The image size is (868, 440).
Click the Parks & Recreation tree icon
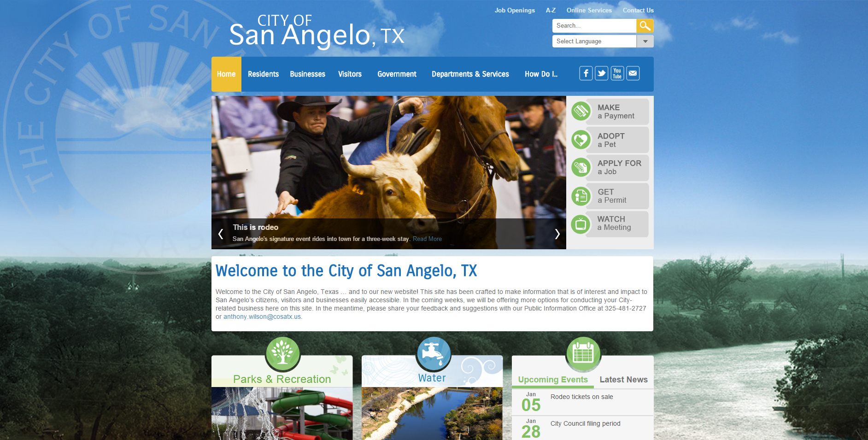pos(282,353)
